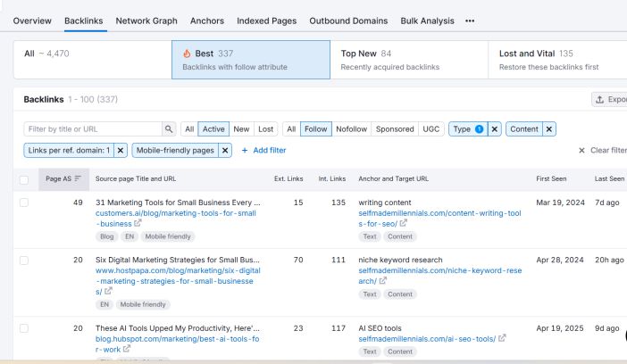
Task: Remove Links per ref. domain filter
Action: (x=121, y=150)
